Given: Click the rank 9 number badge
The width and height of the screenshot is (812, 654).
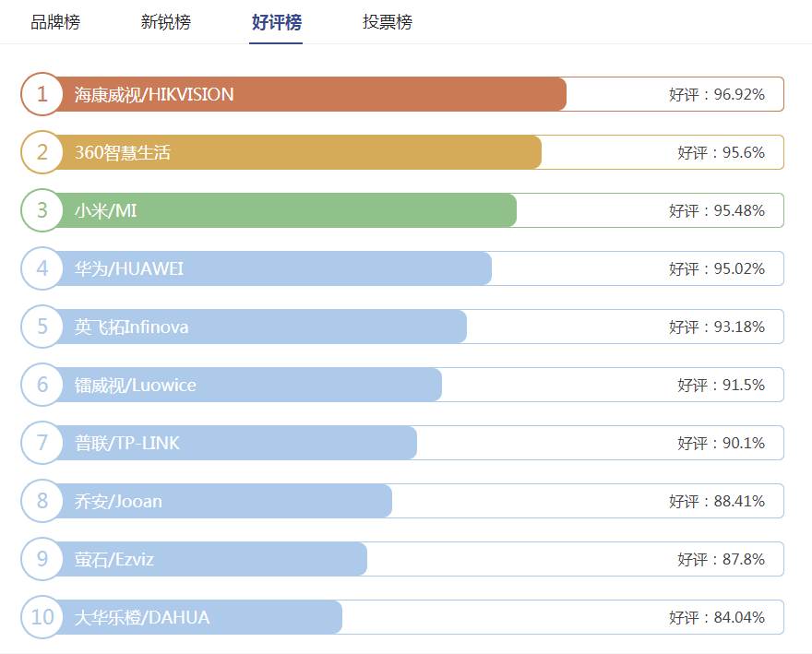Looking at the screenshot, I should 42,559.
